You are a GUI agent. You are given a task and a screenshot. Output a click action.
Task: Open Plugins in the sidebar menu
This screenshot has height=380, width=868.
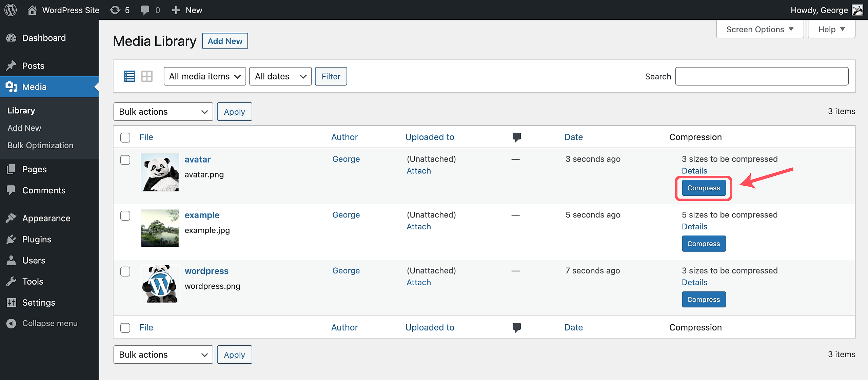tap(37, 239)
